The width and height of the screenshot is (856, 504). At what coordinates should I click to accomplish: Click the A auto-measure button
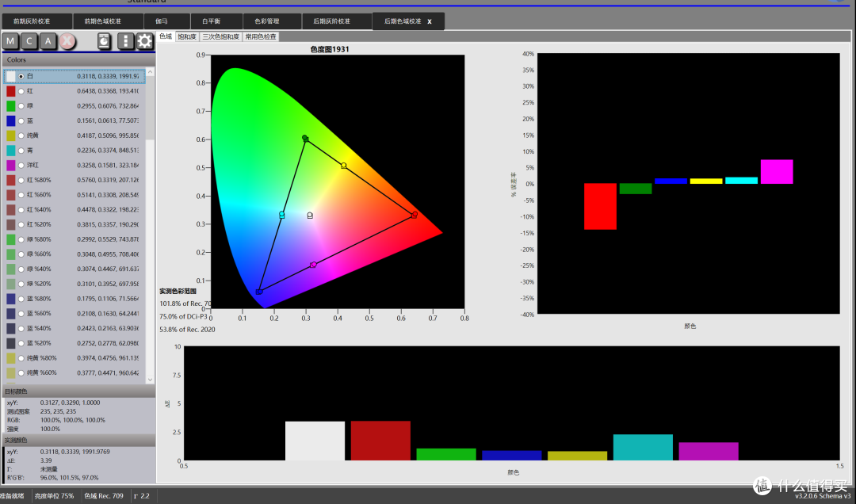pos(48,41)
